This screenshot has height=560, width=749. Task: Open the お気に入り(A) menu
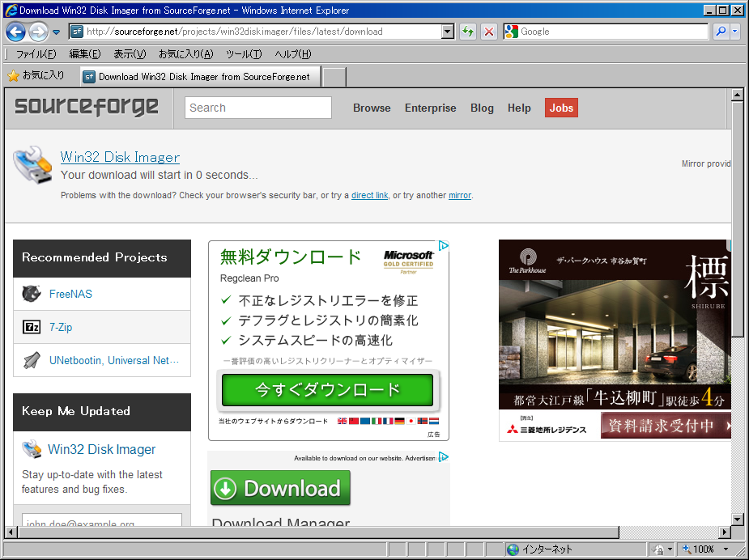click(x=185, y=54)
